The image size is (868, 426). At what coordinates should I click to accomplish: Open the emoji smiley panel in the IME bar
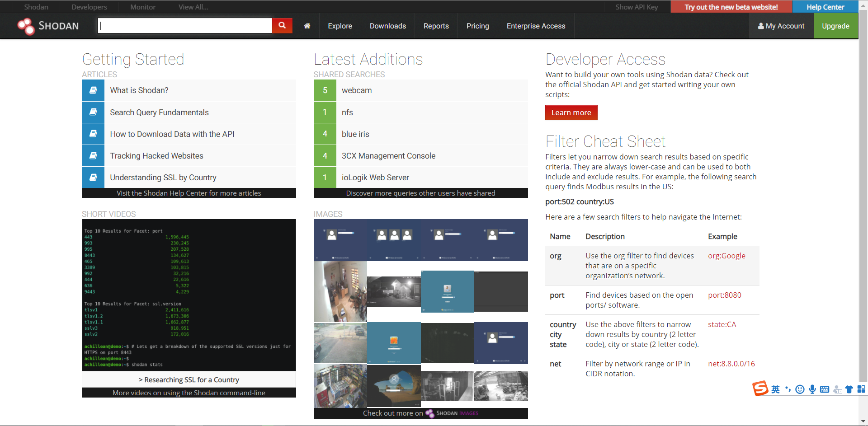pos(800,389)
